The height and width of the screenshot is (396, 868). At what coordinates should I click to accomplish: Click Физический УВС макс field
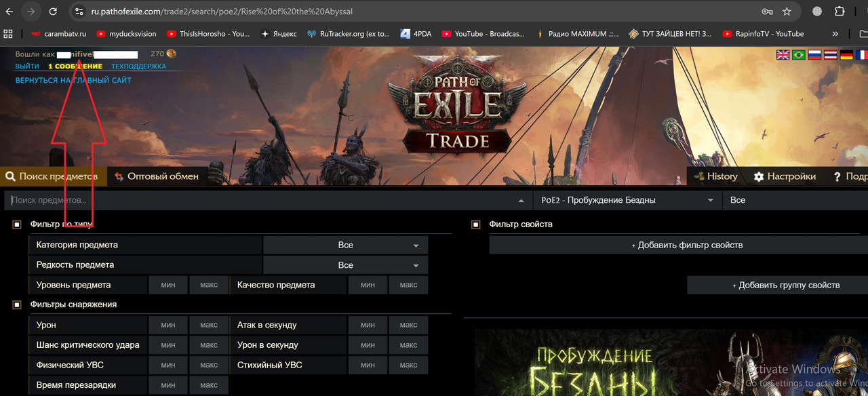pos(209,365)
